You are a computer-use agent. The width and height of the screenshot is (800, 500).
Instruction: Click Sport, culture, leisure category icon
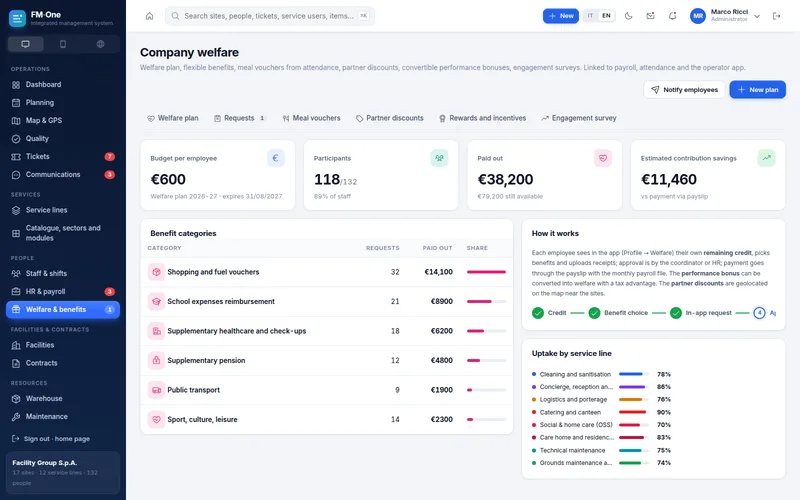tap(156, 419)
